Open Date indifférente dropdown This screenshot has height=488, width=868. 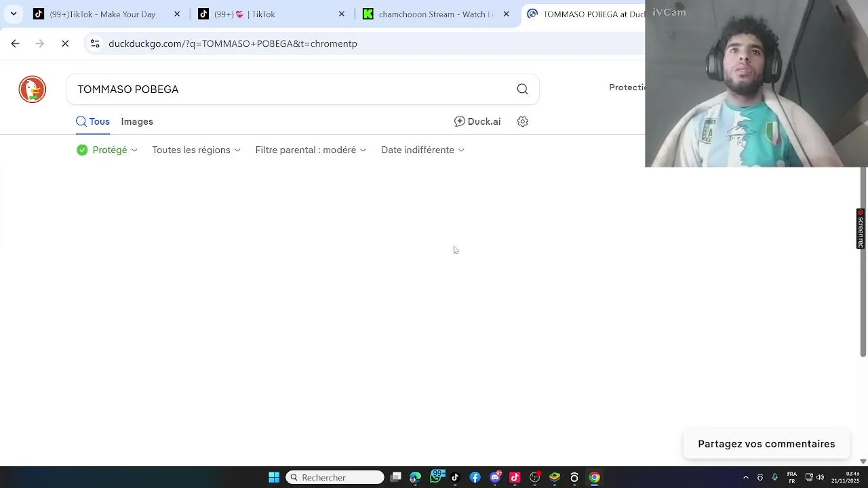422,150
